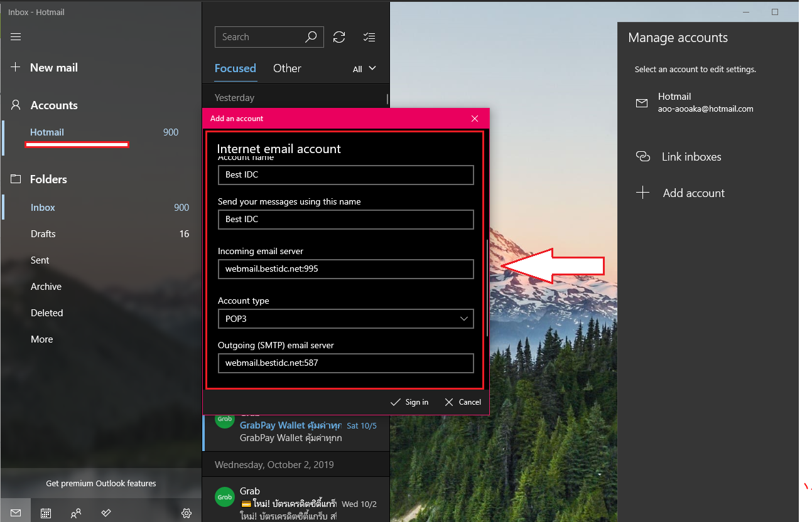
Task: Click the Account name field
Action: point(346,174)
